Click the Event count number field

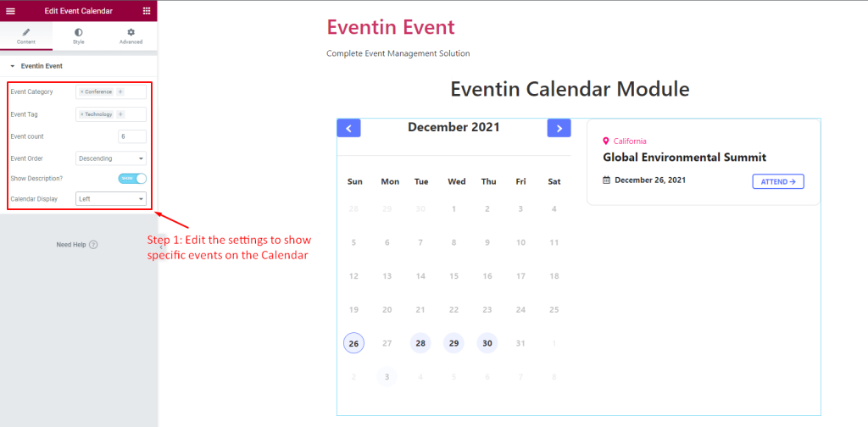coord(132,136)
